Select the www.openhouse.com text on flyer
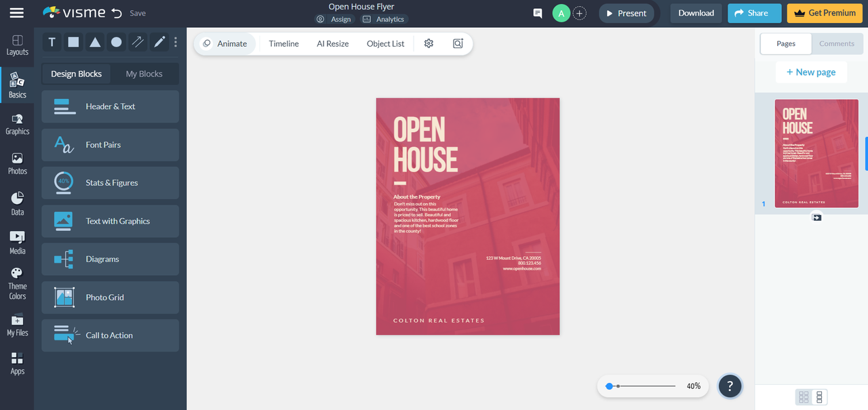This screenshot has height=410, width=868. pos(522,269)
